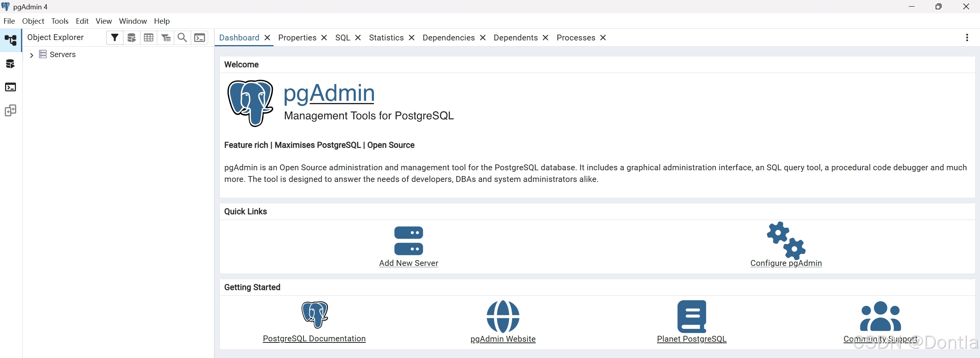Click the Add New Server link
The width and height of the screenshot is (980, 358).
(408, 263)
